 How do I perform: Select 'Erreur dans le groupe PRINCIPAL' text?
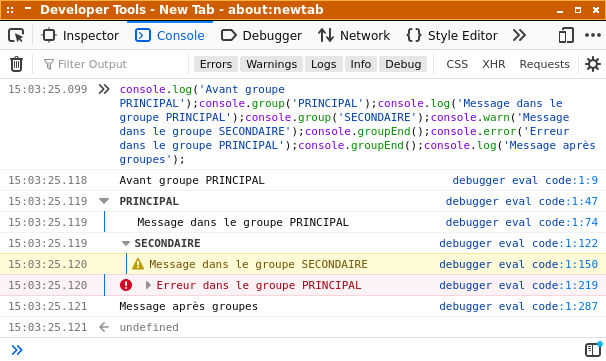click(259, 285)
